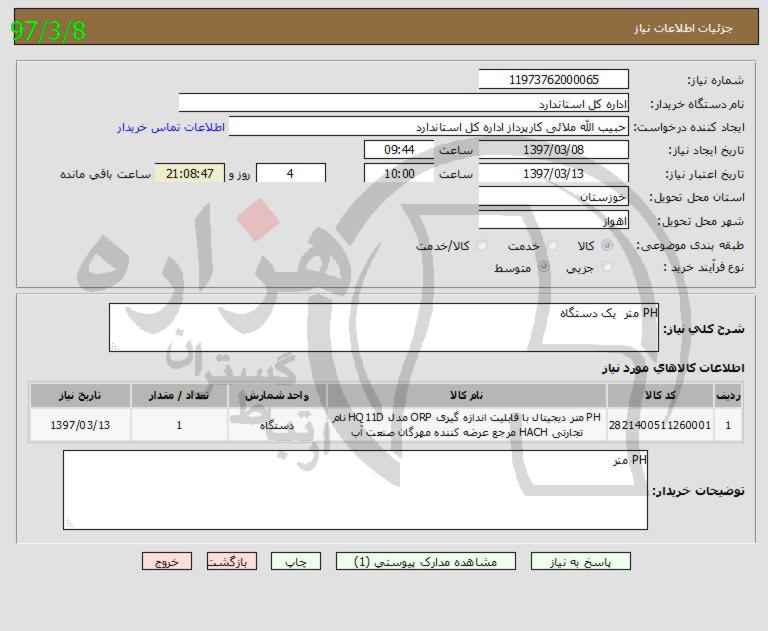Select the خدمت radio button

(x=552, y=245)
